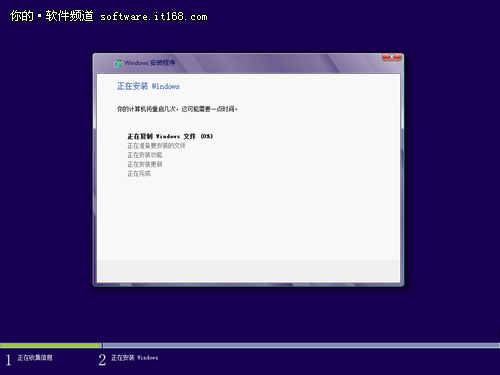The image size is (500, 375).
Task: Select the 正在安装 Windows heading
Action: click(148, 86)
